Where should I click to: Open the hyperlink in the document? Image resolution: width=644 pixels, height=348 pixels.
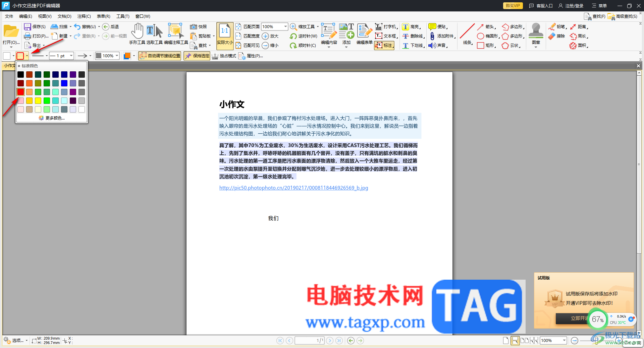pos(293,188)
